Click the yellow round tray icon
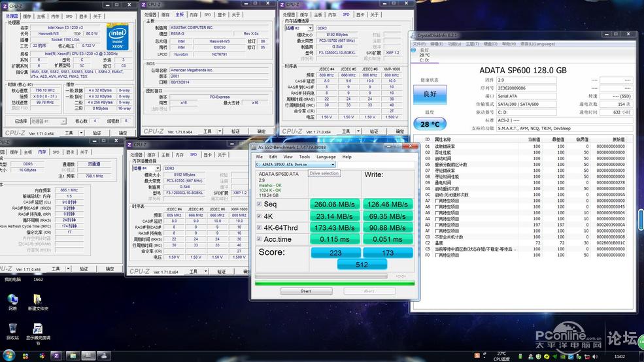The image size is (644, 362). coord(546,357)
